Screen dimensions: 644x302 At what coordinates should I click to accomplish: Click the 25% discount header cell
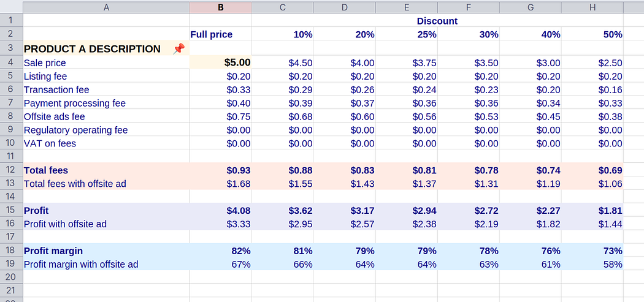tap(406, 34)
